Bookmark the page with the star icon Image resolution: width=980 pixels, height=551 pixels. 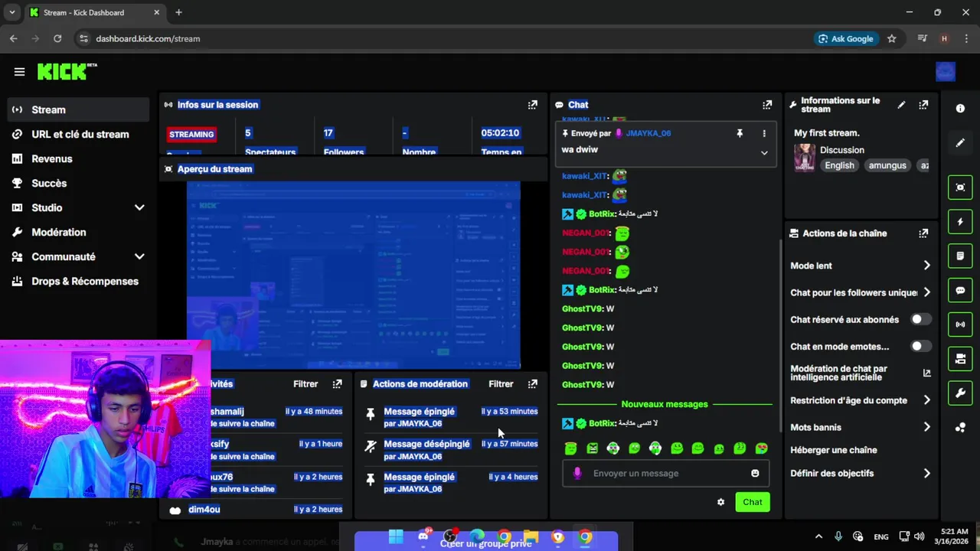pos(891,38)
